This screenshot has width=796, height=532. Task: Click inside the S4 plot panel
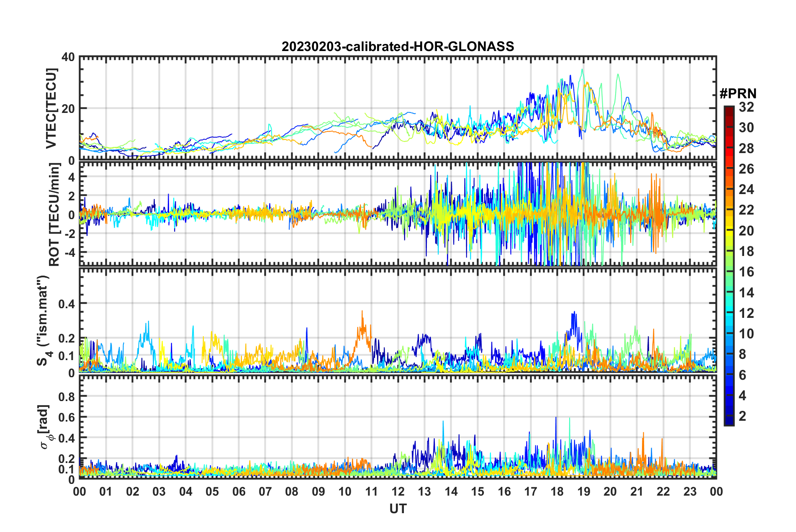398,320
